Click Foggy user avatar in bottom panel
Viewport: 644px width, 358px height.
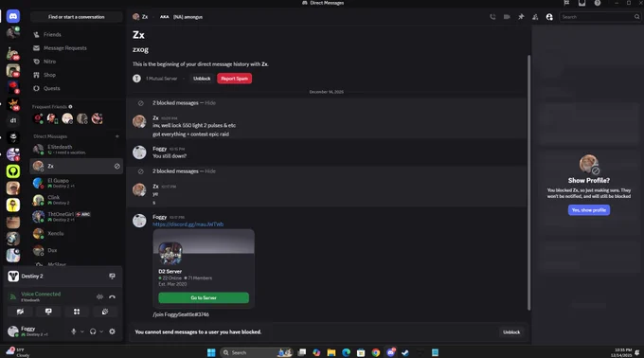13,331
